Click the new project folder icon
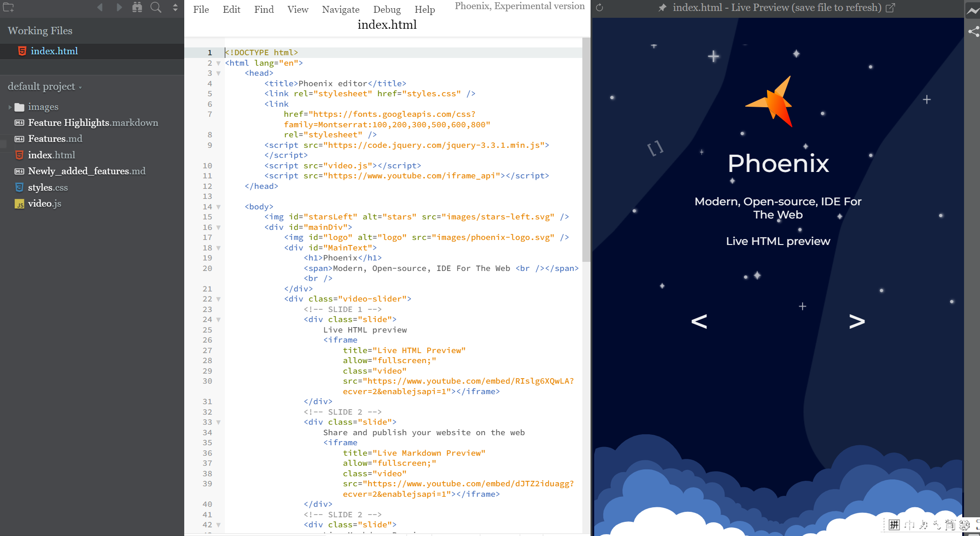980x536 pixels. [9, 7]
